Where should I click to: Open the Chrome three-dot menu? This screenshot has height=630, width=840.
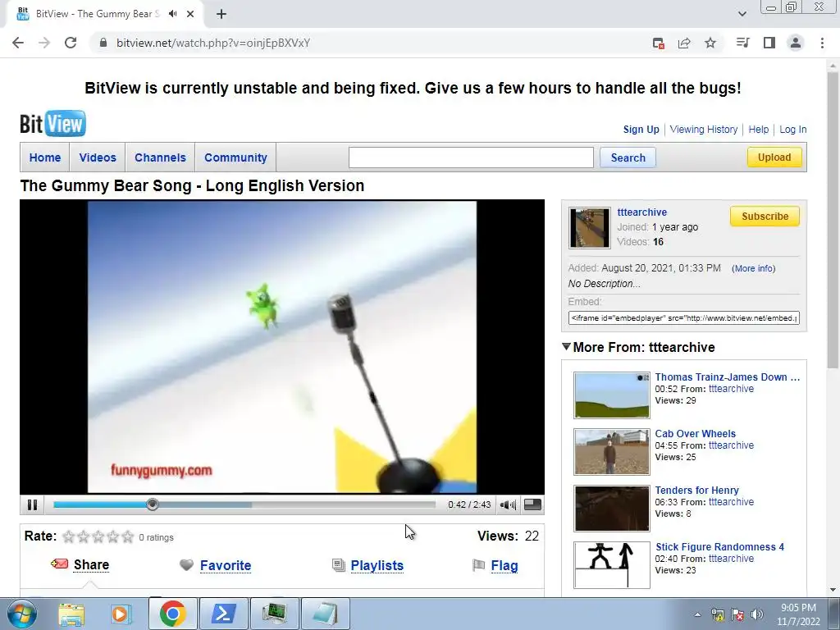click(x=822, y=43)
